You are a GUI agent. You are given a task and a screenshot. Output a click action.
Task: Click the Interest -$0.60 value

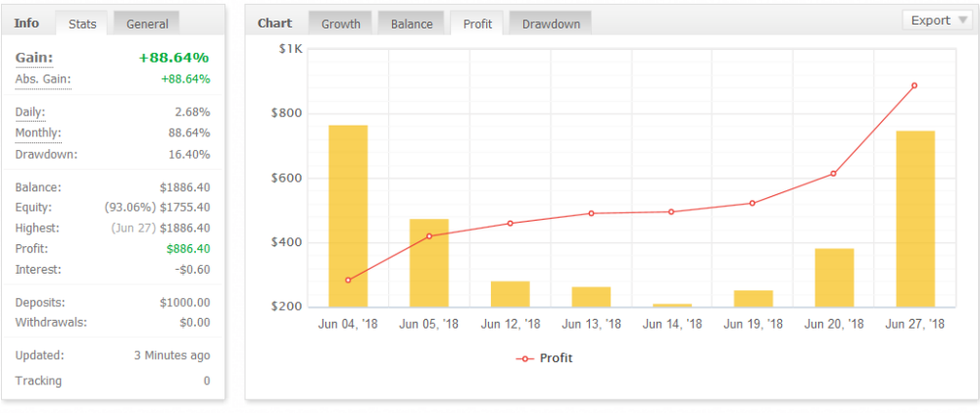click(x=191, y=270)
